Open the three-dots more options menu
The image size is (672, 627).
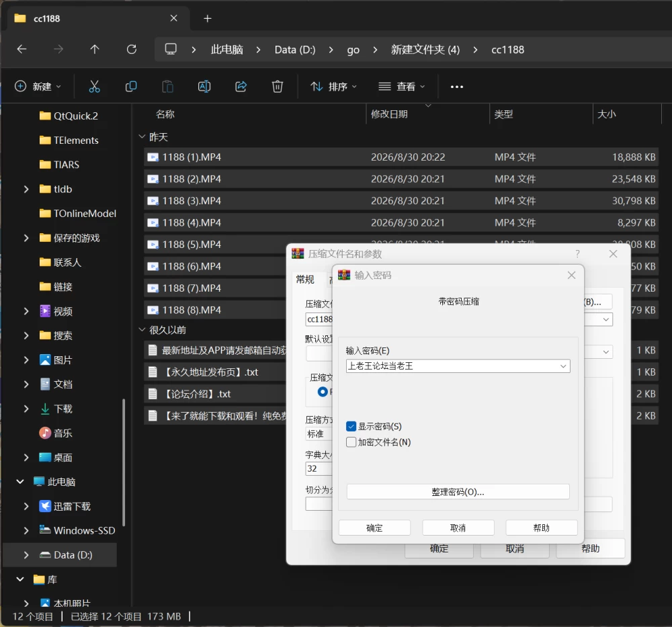tap(457, 87)
